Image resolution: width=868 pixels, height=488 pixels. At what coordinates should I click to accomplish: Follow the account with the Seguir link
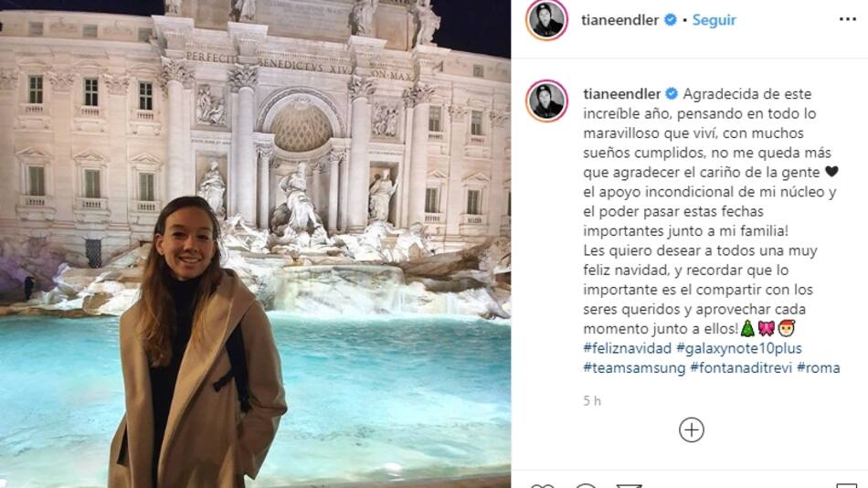714,20
